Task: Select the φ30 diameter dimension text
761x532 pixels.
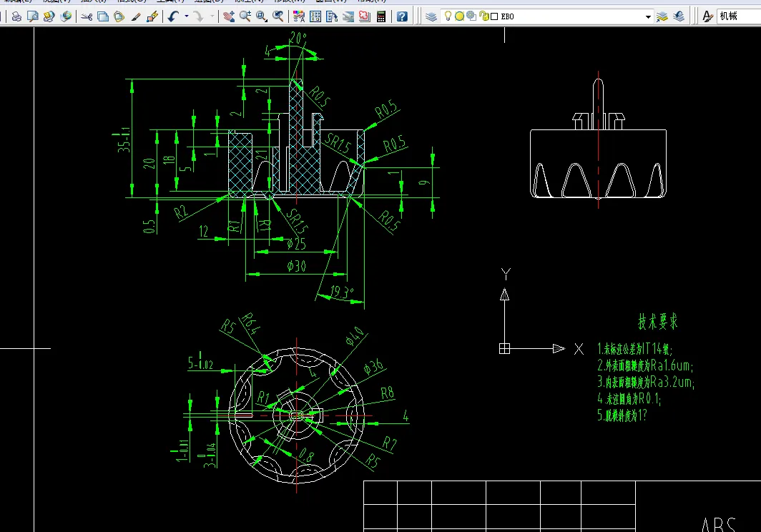Action: 297,265
